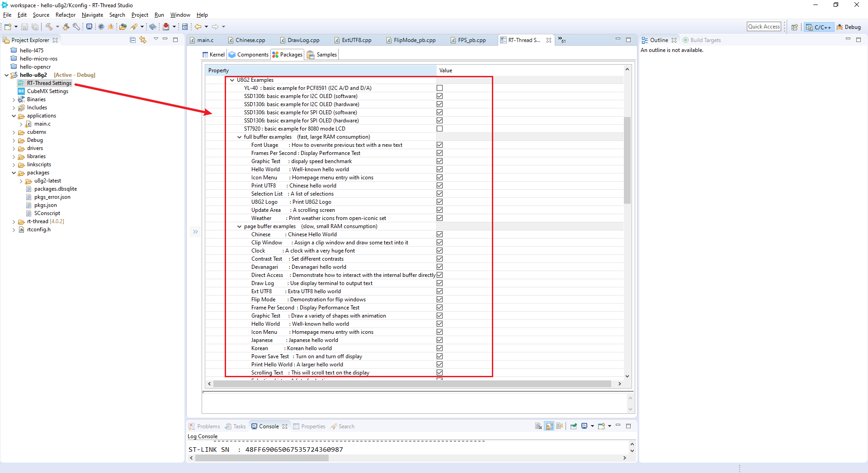This screenshot has height=473, width=868.
Task: Click the blue window layout toolbar icon
Action: coord(185,27)
